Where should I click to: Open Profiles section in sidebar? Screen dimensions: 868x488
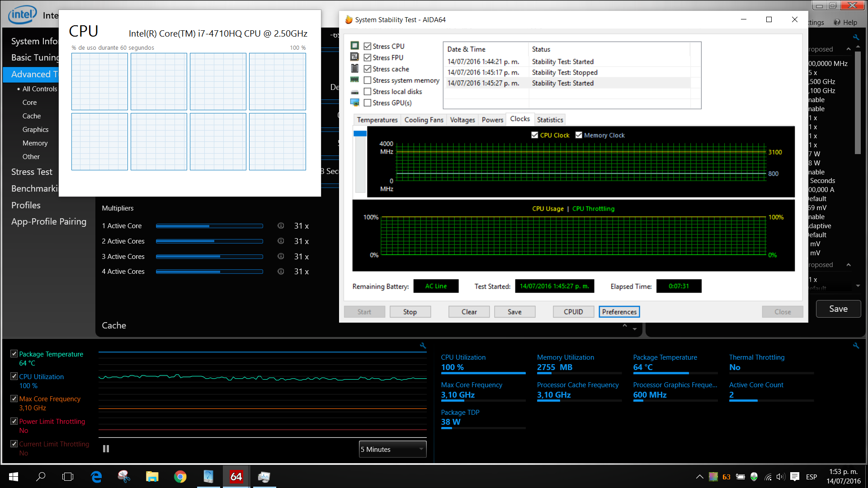[x=26, y=205]
